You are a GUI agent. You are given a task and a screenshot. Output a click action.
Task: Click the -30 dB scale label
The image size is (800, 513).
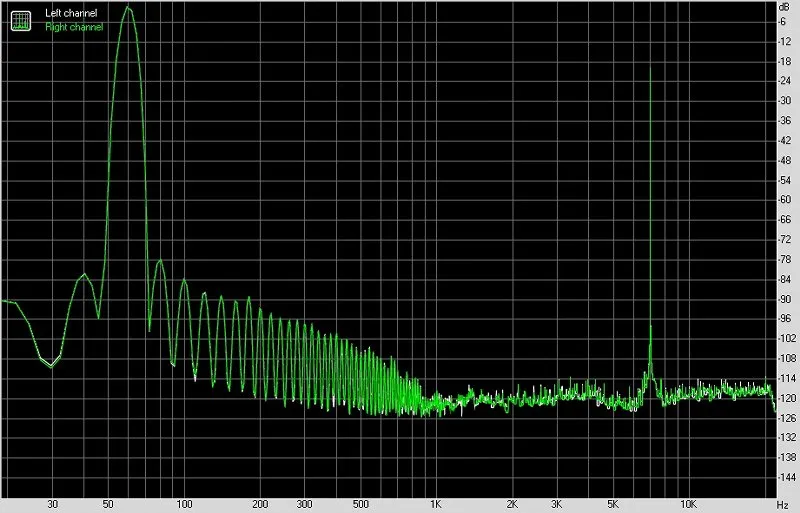click(x=785, y=101)
